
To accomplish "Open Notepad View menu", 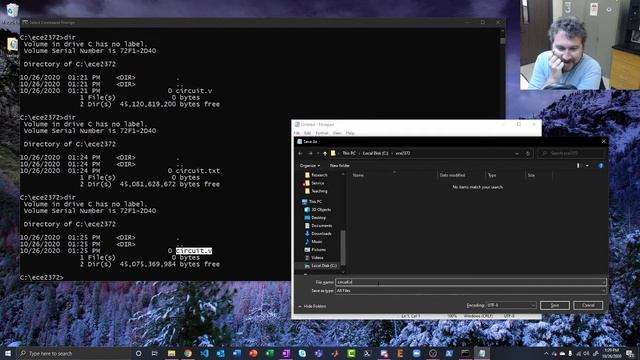I will (337, 133).
